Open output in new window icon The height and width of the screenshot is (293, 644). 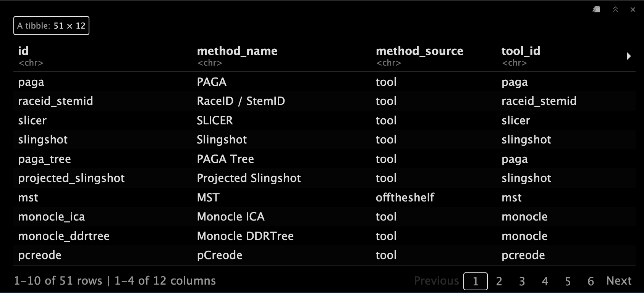pos(596,10)
